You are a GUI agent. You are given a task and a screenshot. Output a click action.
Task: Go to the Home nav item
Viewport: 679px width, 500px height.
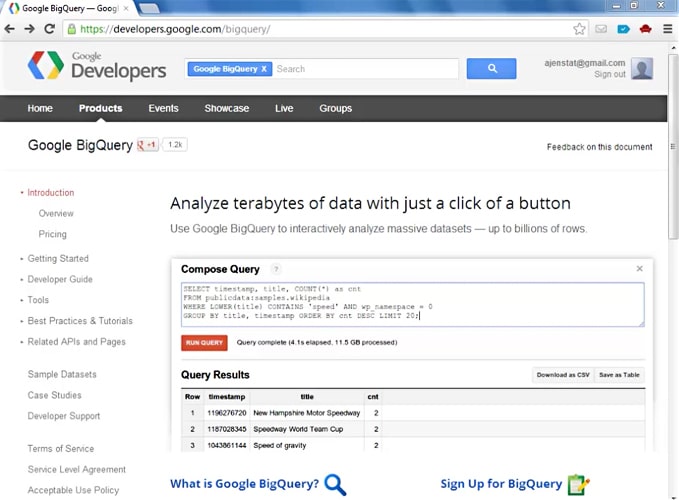pos(40,108)
